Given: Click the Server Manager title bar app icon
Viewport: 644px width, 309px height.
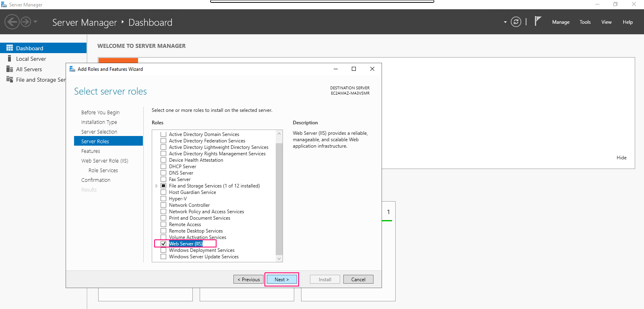Looking at the screenshot, I should click(4, 4).
